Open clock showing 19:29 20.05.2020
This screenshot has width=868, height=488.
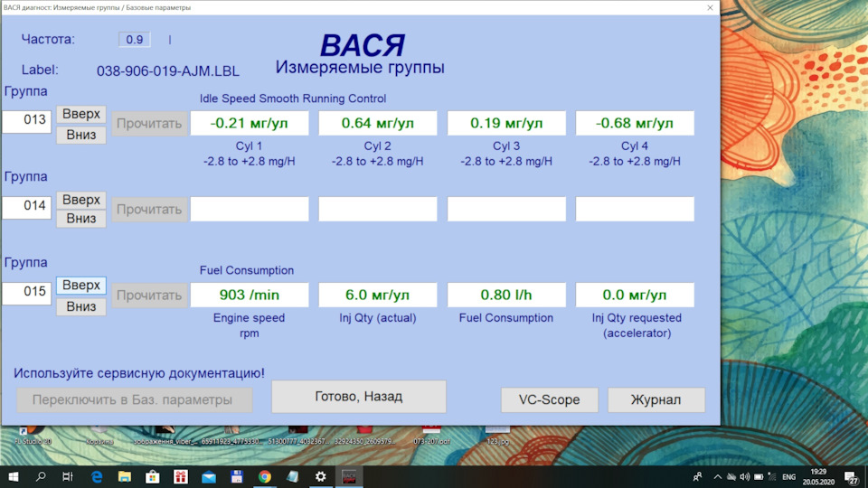point(818,476)
